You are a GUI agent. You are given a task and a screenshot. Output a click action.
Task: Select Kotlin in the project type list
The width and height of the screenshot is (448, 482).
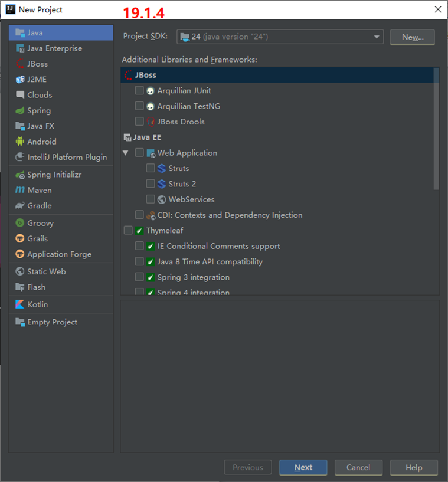[x=61, y=304]
